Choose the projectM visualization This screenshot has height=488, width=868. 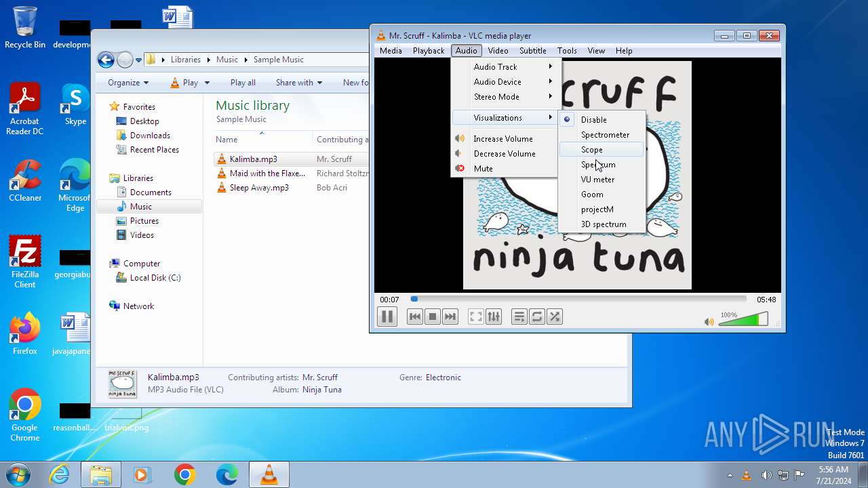click(x=602, y=209)
